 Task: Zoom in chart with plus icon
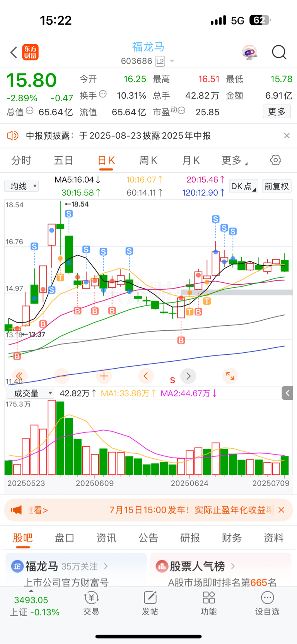point(104,376)
